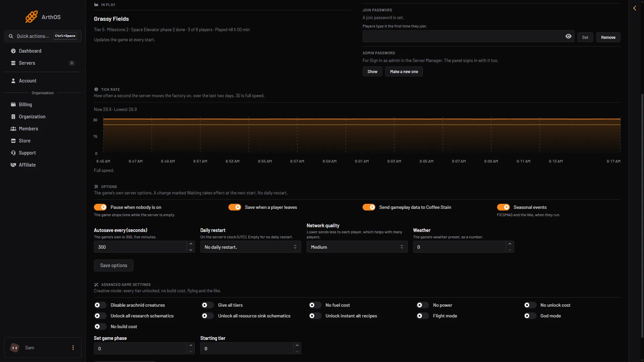Click the Account person icon
The height and width of the screenshot is (362, 644).
[13, 81]
